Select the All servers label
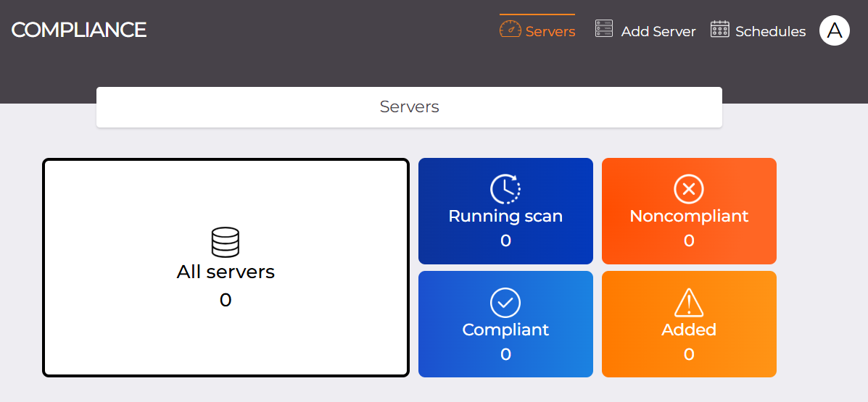The width and height of the screenshot is (868, 402). pyautogui.click(x=226, y=272)
